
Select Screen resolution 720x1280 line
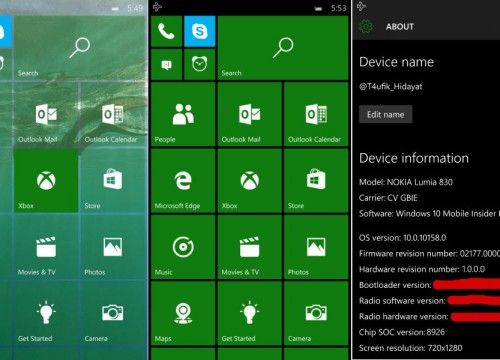click(x=410, y=348)
